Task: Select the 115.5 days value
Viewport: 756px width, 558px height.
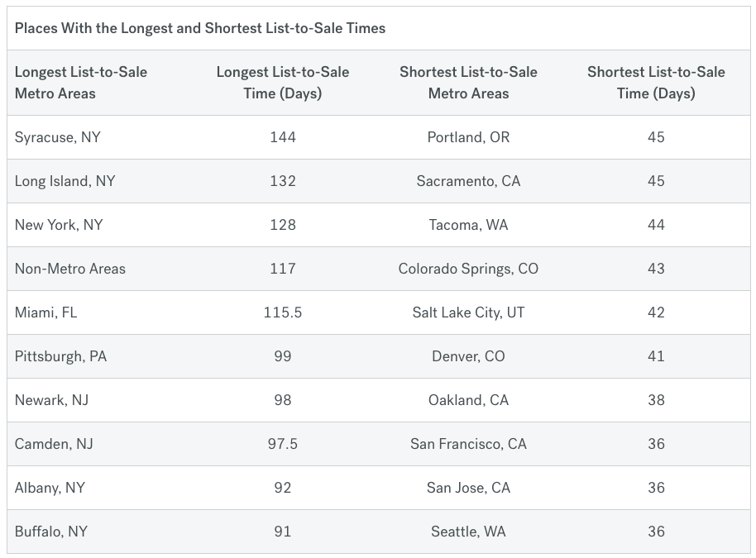Action: click(283, 312)
